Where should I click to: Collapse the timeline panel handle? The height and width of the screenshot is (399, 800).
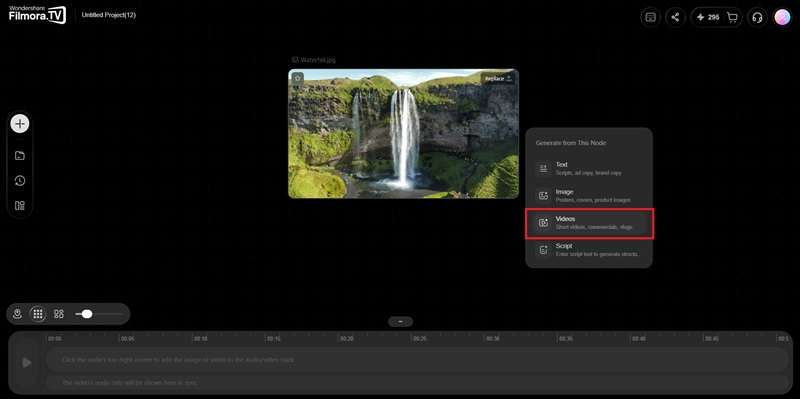pyautogui.click(x=401, y=321)
